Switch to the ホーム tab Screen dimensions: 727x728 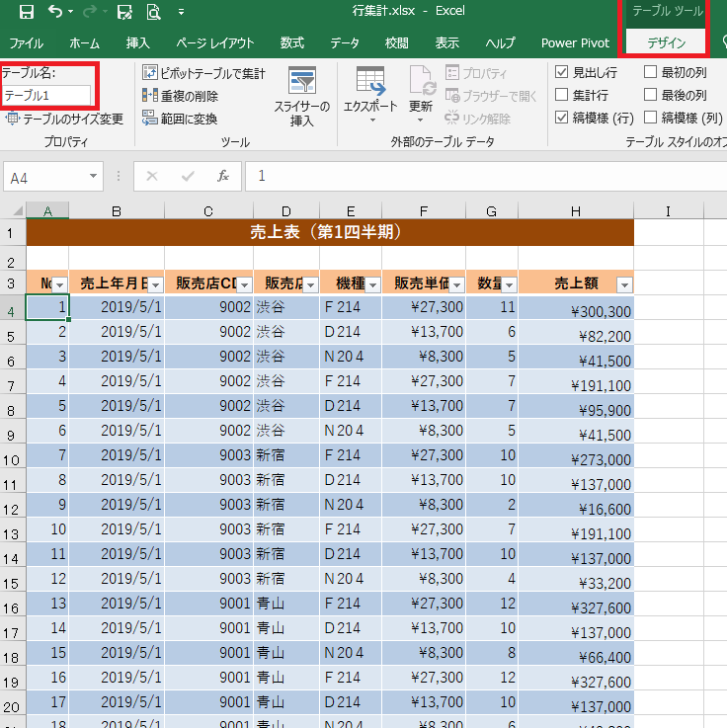(x=85, y=43)
